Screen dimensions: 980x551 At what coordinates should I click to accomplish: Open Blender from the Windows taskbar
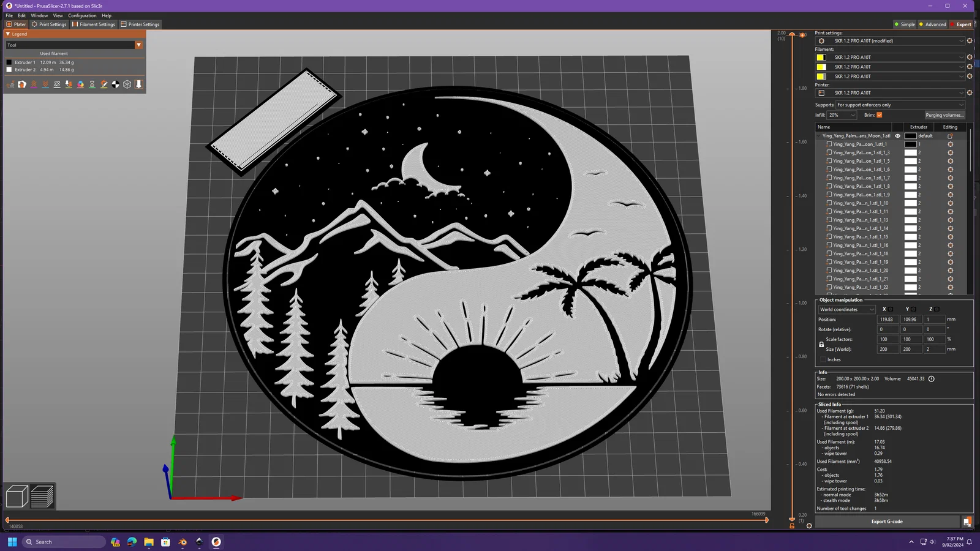tap(183, 542)
